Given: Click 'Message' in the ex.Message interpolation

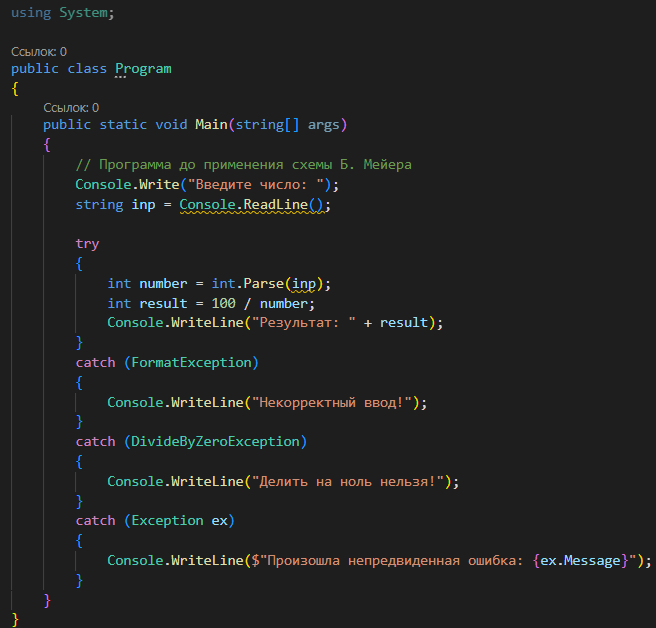Looking at the screenshot, I should click(x=592, y=561).
